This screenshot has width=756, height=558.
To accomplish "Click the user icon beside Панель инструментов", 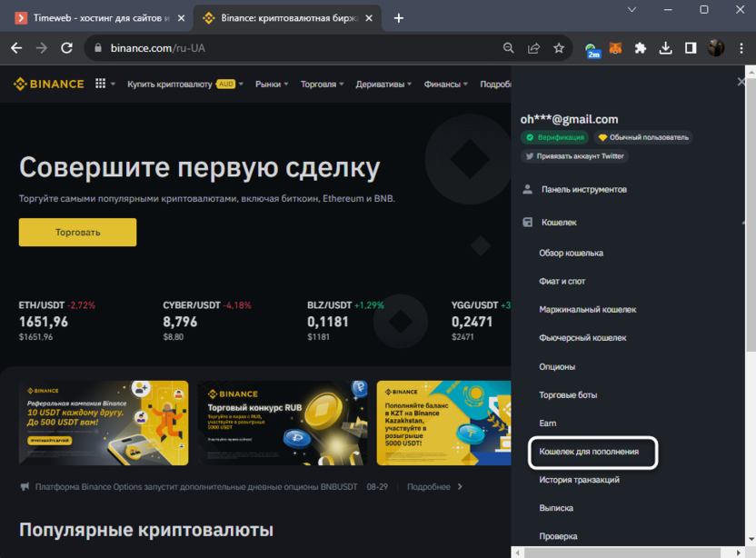I will [x=528, y=189].
